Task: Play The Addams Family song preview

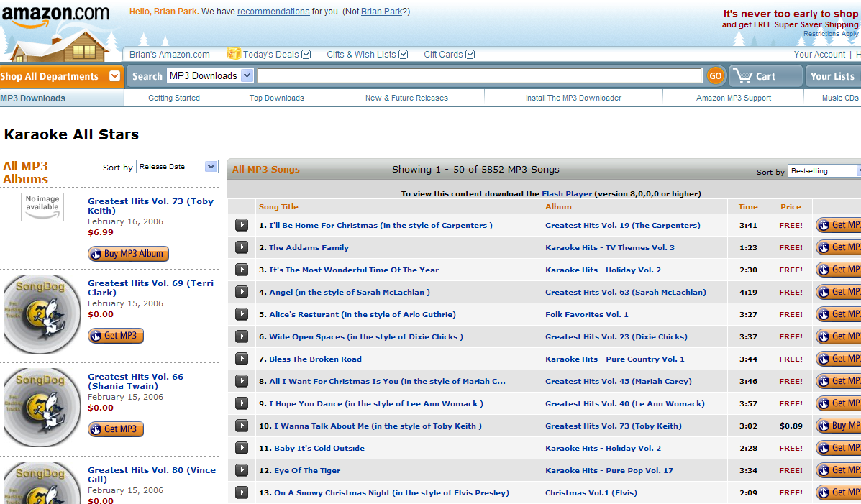Action: tap(242, 247)
